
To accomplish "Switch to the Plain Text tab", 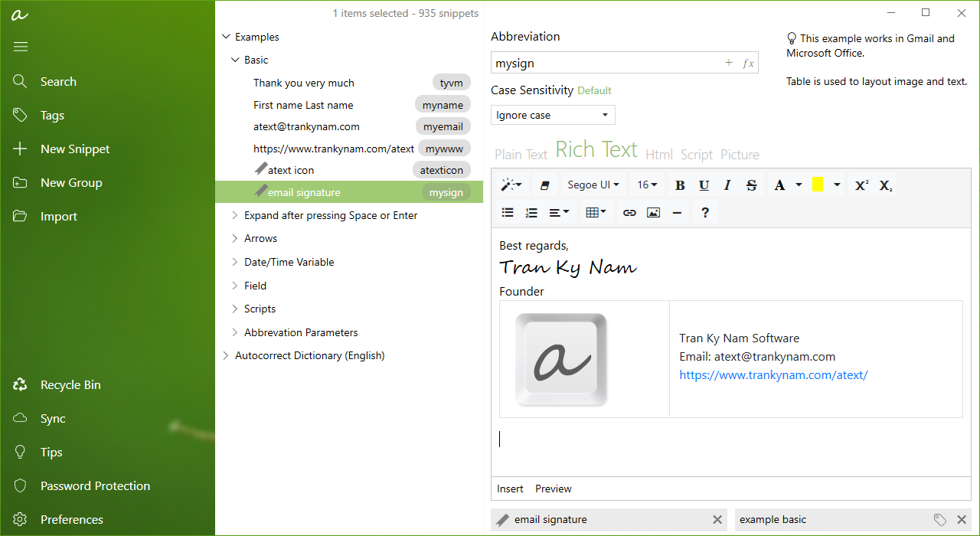I will pyautogui.click(x=521, y=155).
